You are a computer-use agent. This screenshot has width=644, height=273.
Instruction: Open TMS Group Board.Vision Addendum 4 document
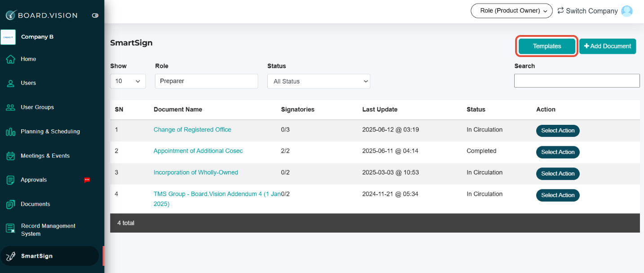coord(217,199)
